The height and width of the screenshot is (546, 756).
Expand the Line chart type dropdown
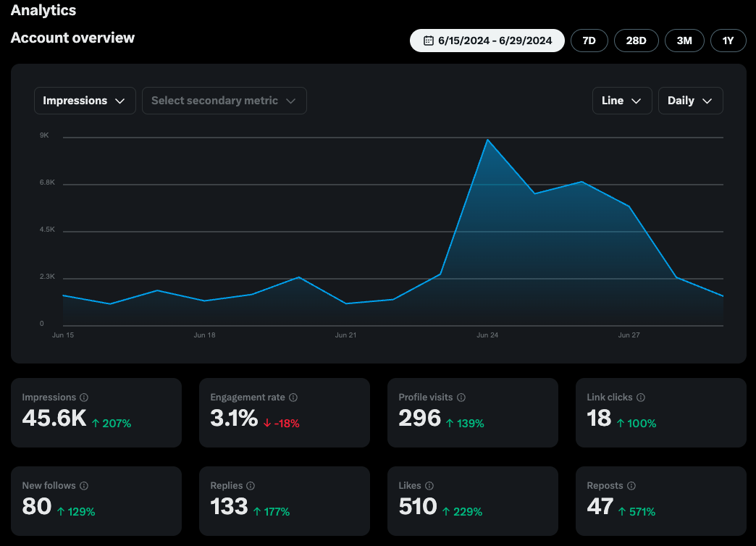coord(622,101)
